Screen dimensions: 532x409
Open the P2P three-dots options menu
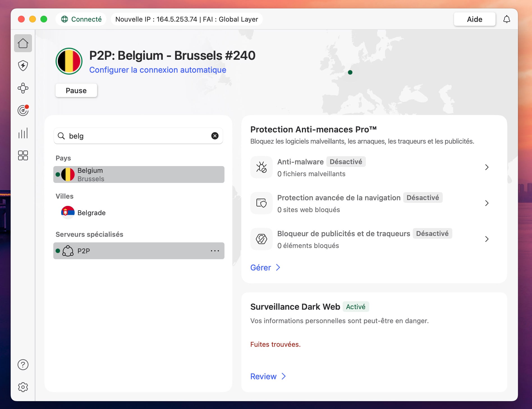tap(215, 251)
